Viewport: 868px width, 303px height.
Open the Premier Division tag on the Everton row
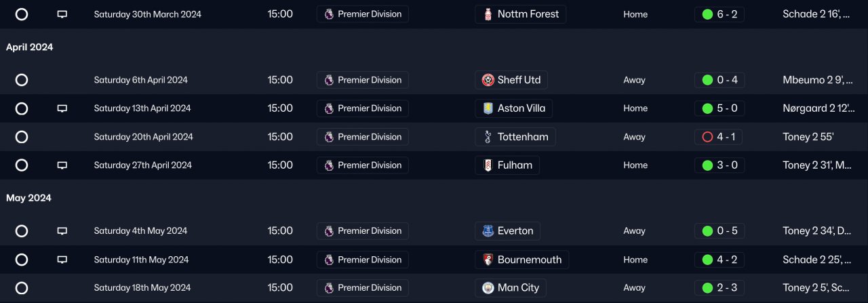coord(363,231)
